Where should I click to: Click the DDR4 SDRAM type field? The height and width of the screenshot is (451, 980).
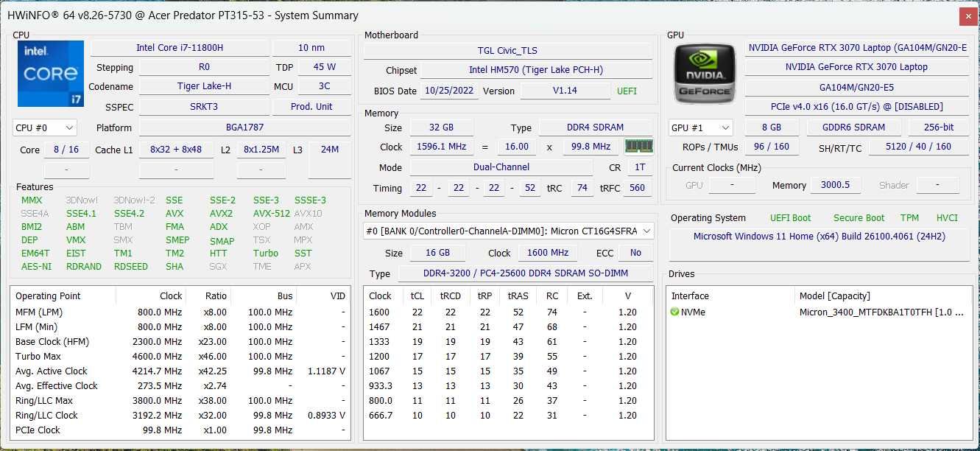(594, 127)
